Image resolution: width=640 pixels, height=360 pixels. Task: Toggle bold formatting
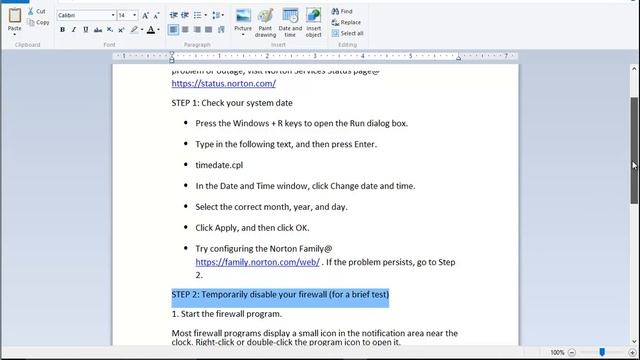(x=62, y=30)
